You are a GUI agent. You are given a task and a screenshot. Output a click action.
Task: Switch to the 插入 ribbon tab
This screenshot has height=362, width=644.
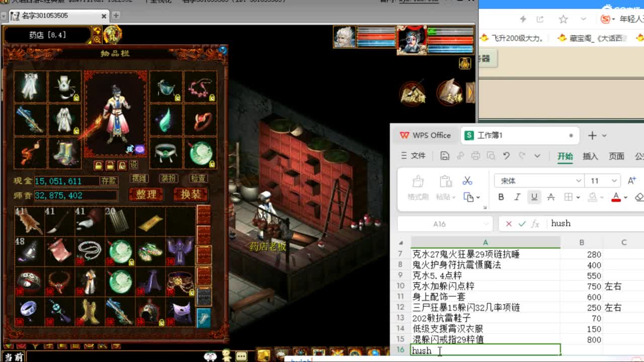point(590,156)
